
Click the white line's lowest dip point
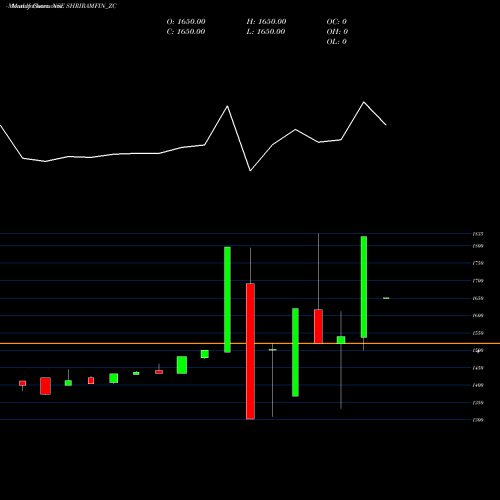tap(250, 171)
